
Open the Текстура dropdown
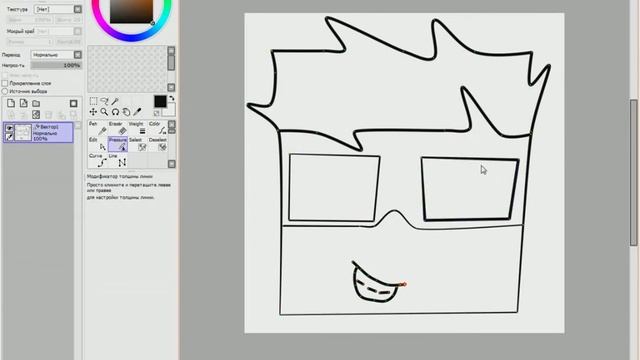58,9
